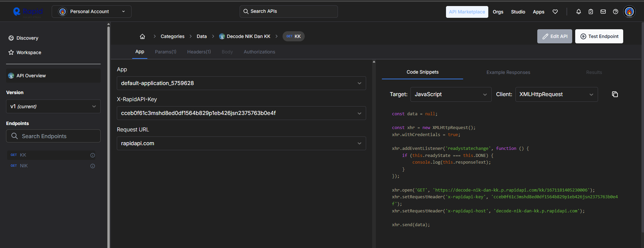Screen dimensions: 644x248
Task: Click the scroll-up arrow of request panel
Action: tap(374, 62)
